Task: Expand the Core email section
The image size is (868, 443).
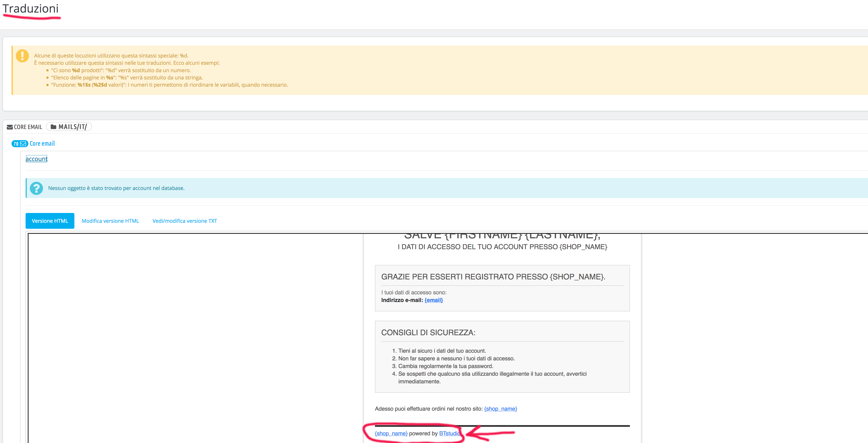Action: pyautogui.click(x=42, y=144)
